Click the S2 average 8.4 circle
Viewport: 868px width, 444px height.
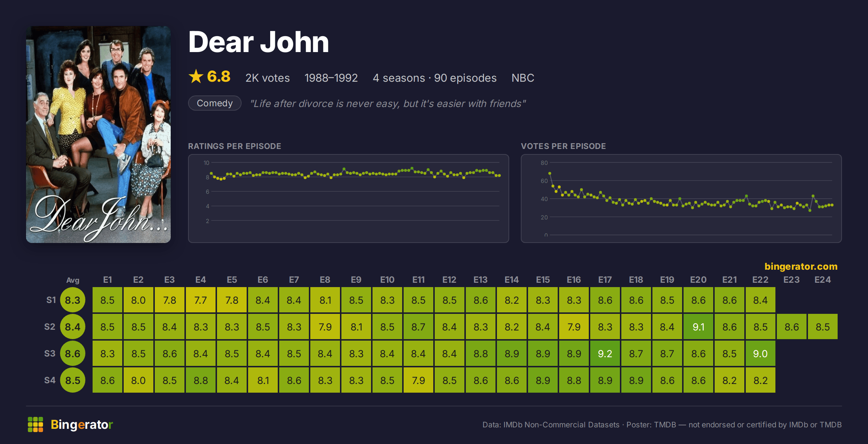pyautogui.click(x=73, y=327)
